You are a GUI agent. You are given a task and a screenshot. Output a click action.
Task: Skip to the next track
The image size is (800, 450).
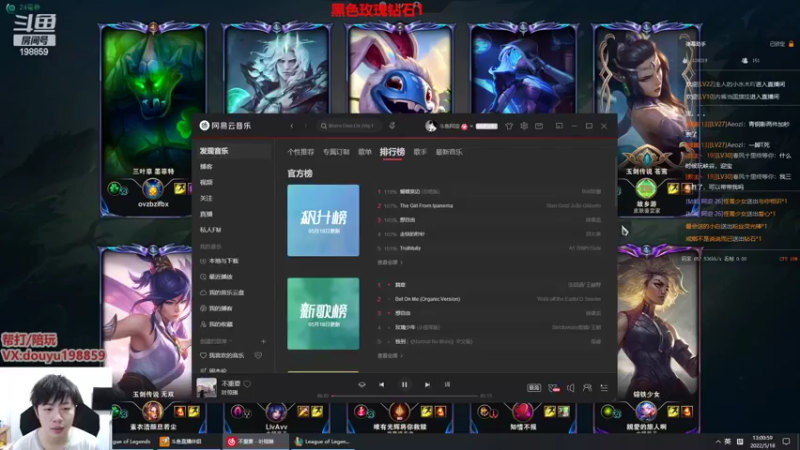point(427,385)
